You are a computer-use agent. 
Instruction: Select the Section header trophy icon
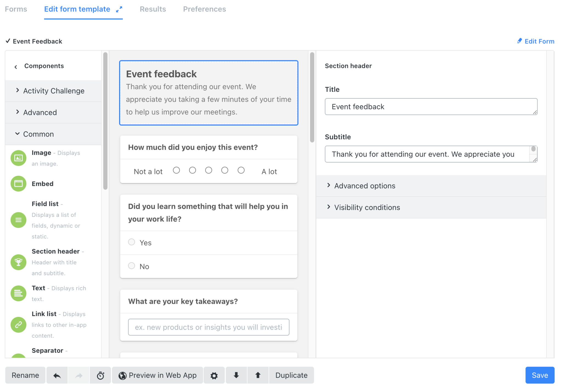(18, 262)
